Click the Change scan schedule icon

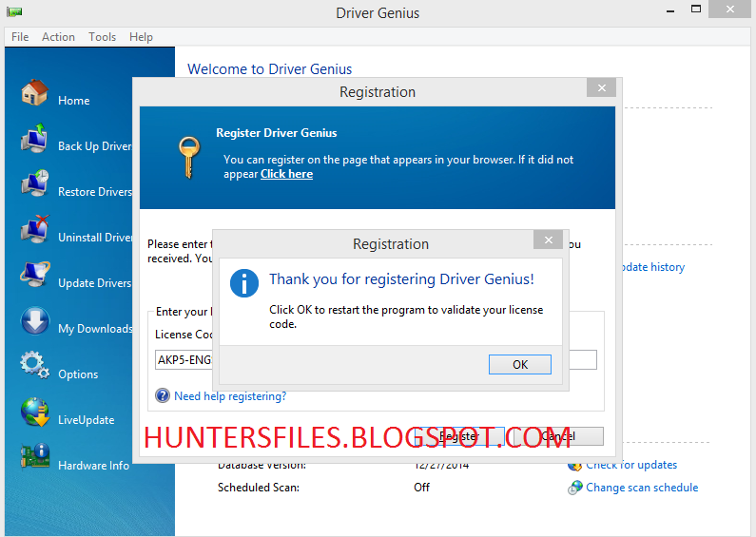point(574,488)
